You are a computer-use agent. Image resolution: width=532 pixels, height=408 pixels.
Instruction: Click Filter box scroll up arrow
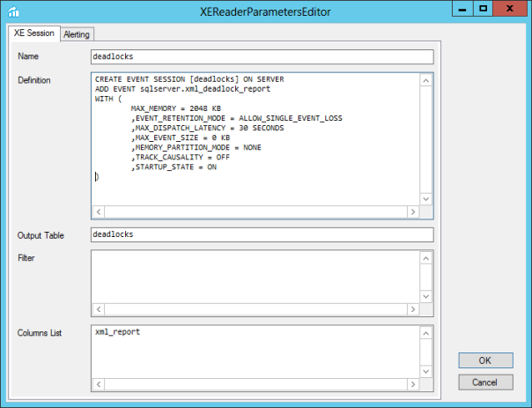[426, 258]
